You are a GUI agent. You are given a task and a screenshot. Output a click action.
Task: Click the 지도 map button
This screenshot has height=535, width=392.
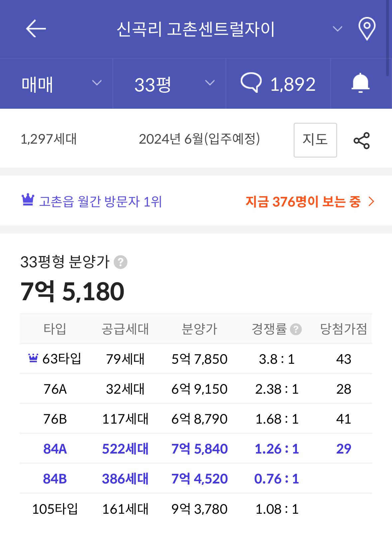point(315,140)
